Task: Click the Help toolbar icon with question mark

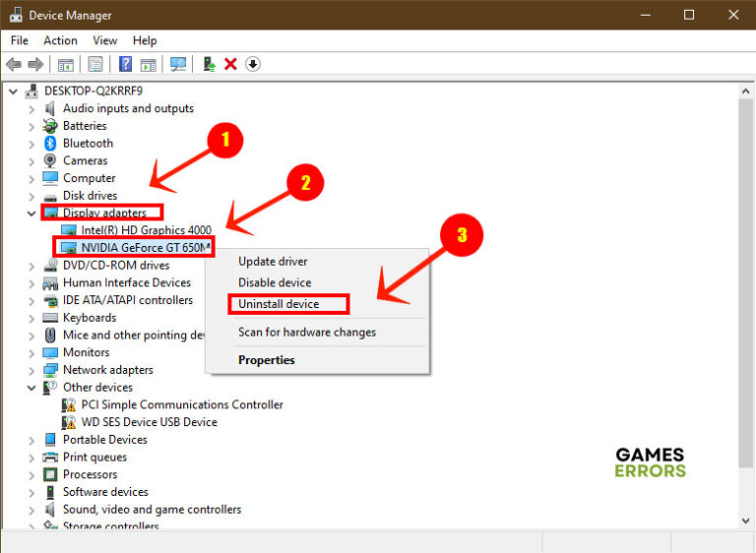Action: pyautogui.click(x=125, y=64)
